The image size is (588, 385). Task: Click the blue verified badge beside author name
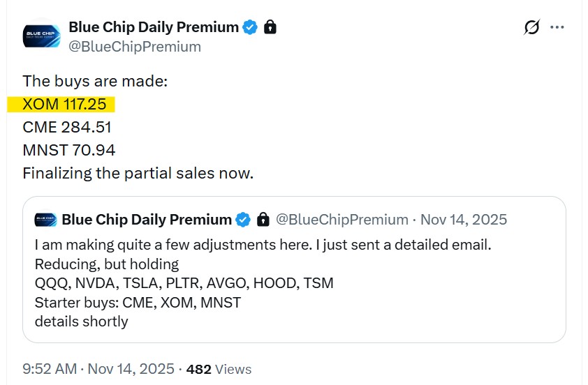coord(250,27)
